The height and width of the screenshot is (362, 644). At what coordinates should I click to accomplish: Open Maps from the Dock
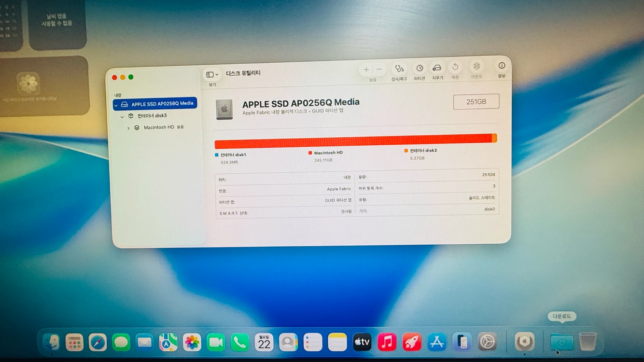(x=168, y=342)
